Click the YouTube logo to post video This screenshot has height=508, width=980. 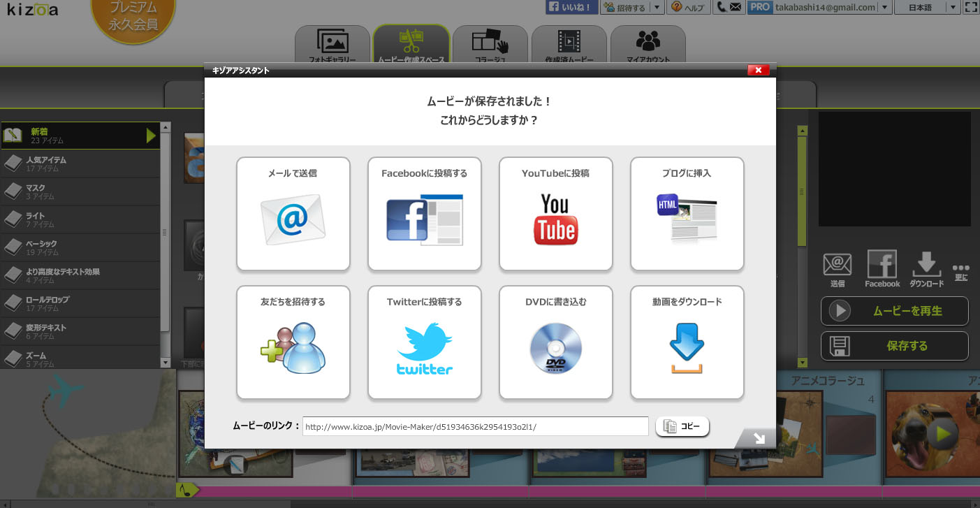tap(555, 220)
